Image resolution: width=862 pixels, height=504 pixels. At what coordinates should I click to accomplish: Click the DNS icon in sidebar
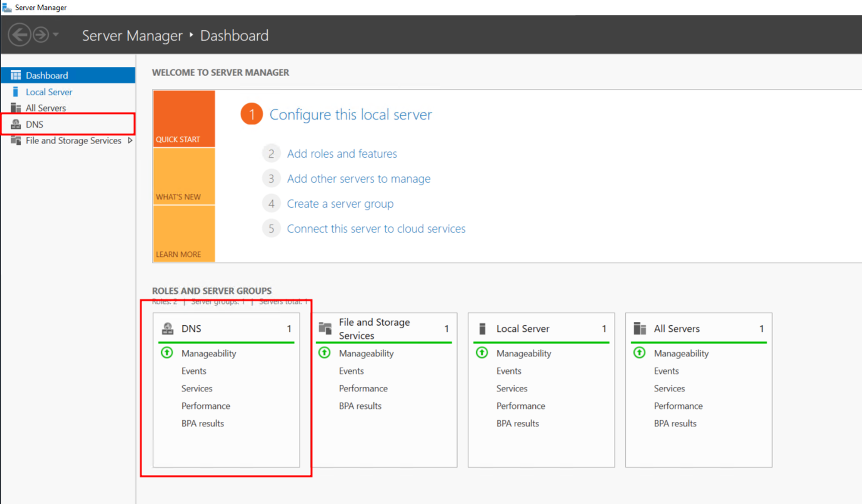pos(16,124)
